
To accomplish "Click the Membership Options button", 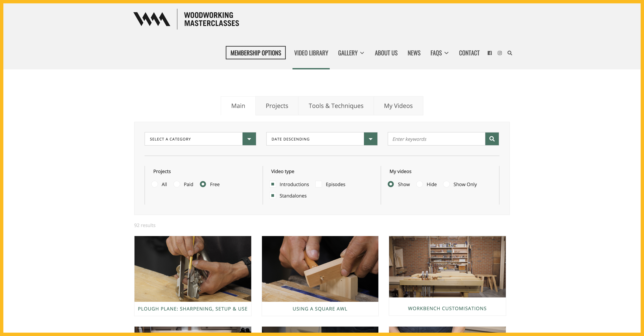I will [255, 53].
